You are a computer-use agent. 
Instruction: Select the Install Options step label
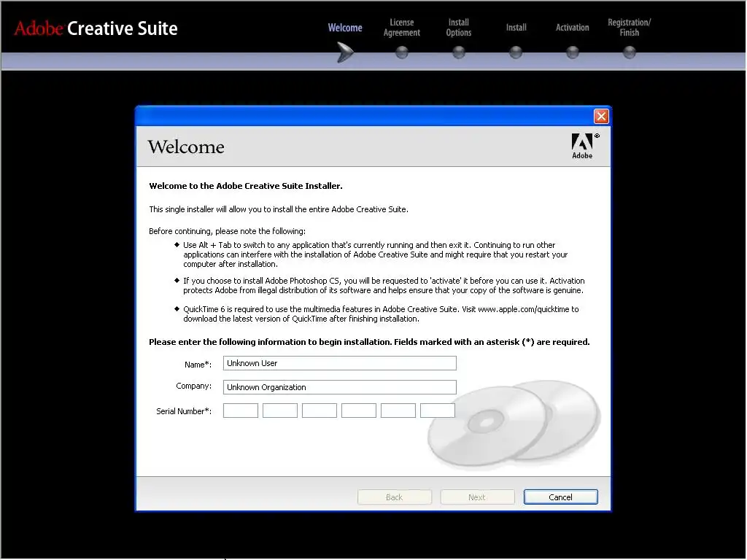click(459, 28)
